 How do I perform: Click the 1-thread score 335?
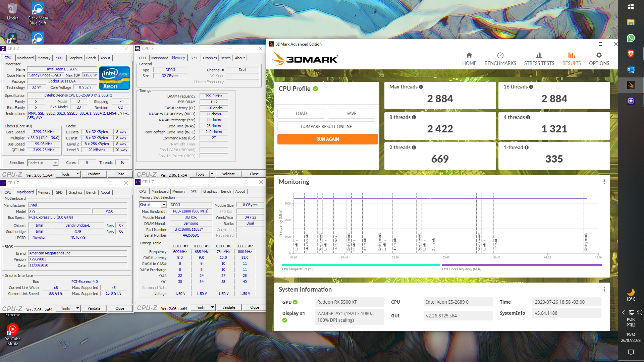554,159
